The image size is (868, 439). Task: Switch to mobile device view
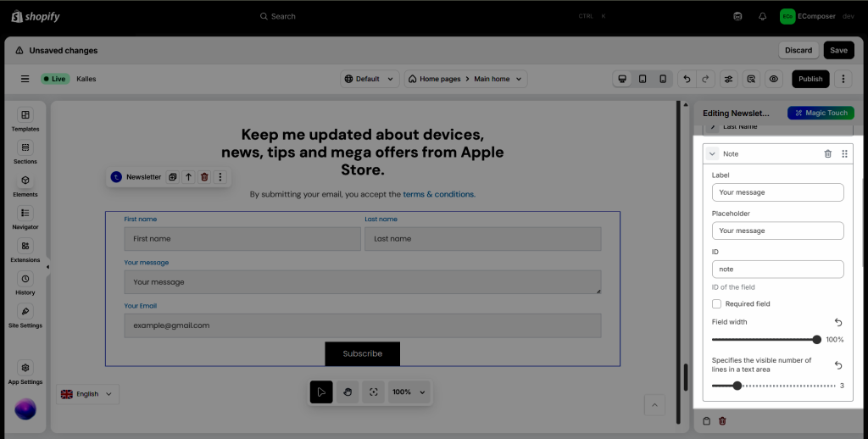point(663,79)
